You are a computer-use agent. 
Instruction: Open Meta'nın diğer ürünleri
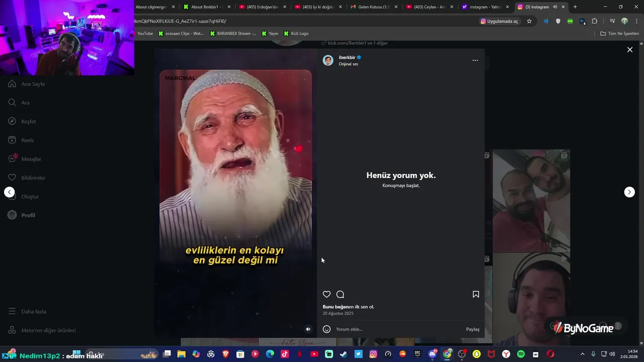click(42, 330)
